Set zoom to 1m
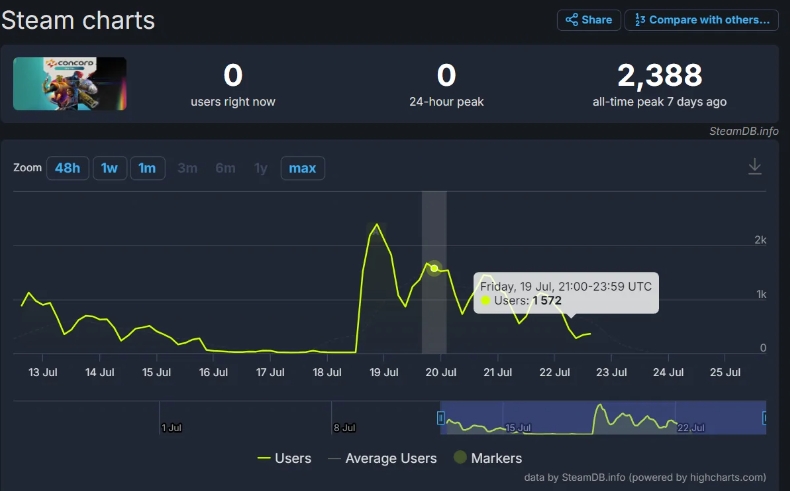 point(147,168)
